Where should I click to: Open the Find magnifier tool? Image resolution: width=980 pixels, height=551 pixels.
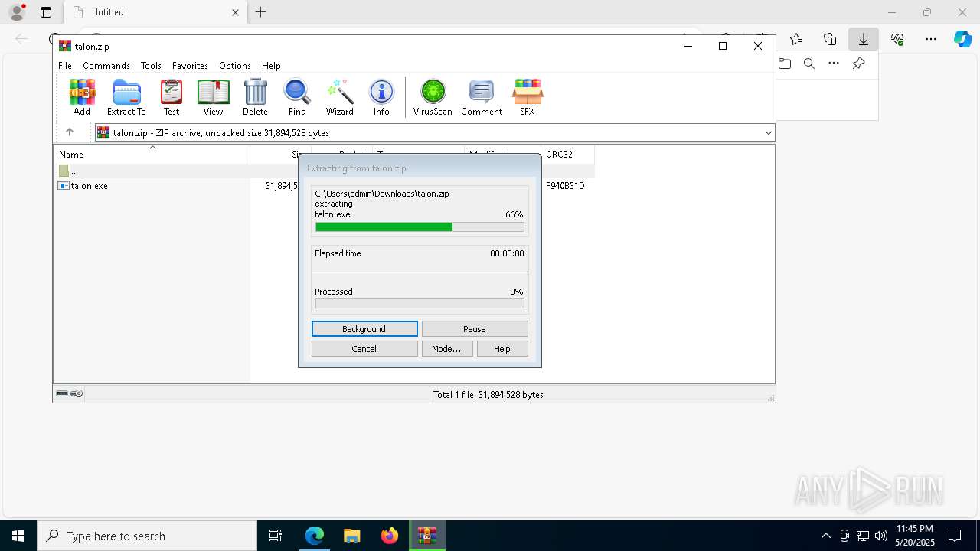pos(297,97)
